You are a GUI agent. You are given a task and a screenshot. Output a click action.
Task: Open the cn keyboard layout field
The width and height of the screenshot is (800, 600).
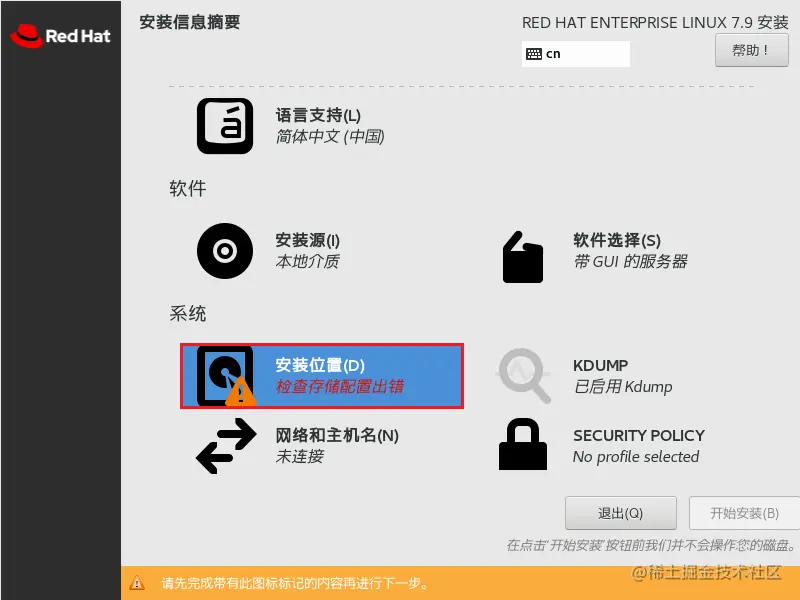[x=576, y=54]
